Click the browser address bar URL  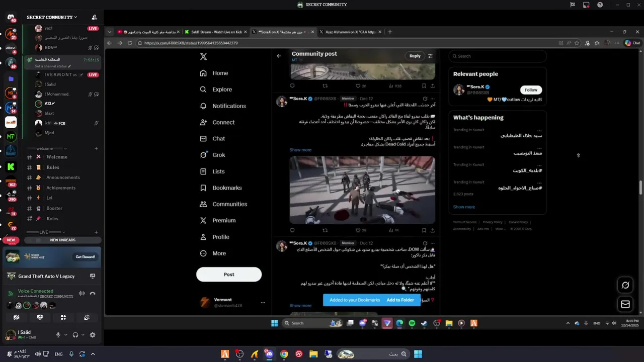pos(191,43)
